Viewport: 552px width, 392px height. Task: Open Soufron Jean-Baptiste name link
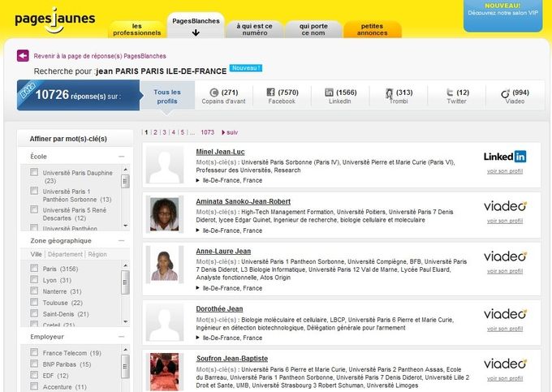coord(232,358)
